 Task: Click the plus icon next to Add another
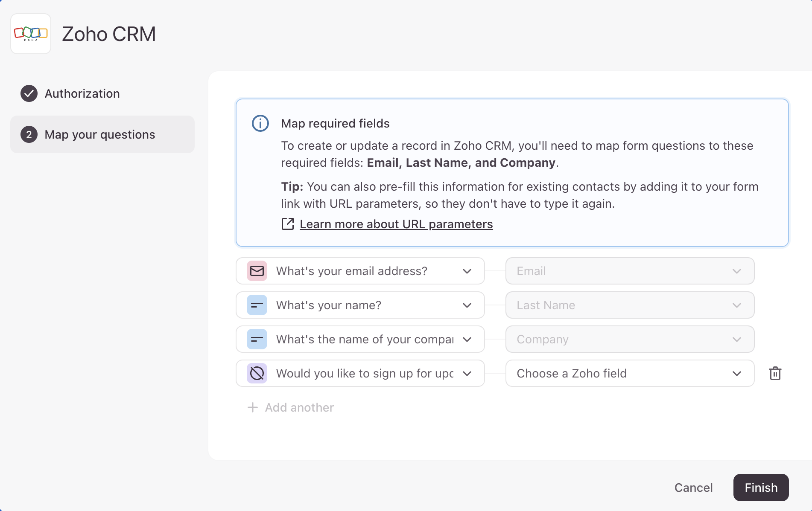[x=253, y=407]
